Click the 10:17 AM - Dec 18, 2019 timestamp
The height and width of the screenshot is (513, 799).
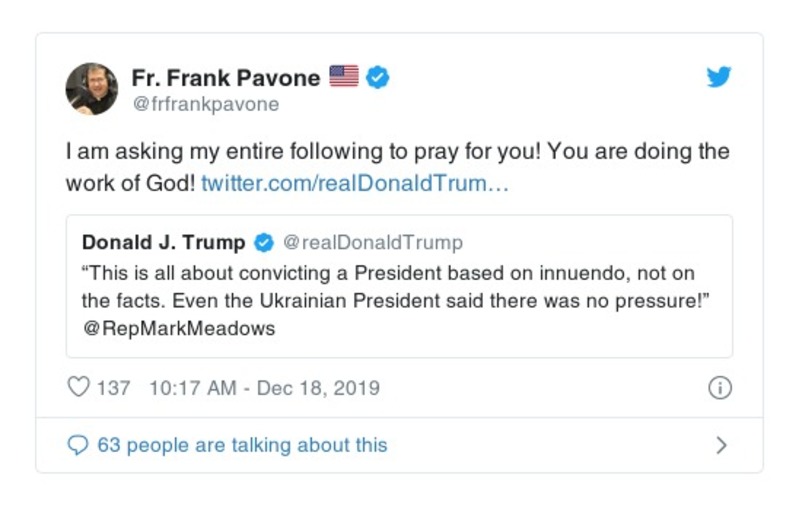(x=264, y=388)
